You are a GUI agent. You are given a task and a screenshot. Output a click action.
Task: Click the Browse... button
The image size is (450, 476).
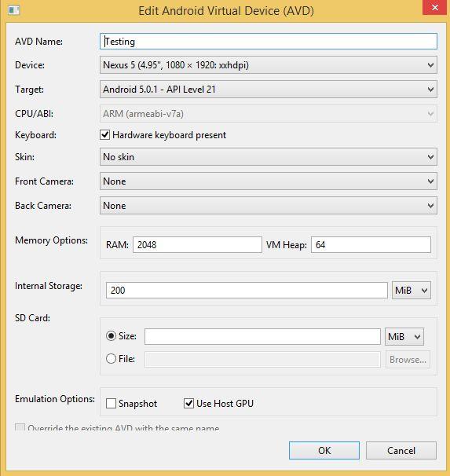408,360
